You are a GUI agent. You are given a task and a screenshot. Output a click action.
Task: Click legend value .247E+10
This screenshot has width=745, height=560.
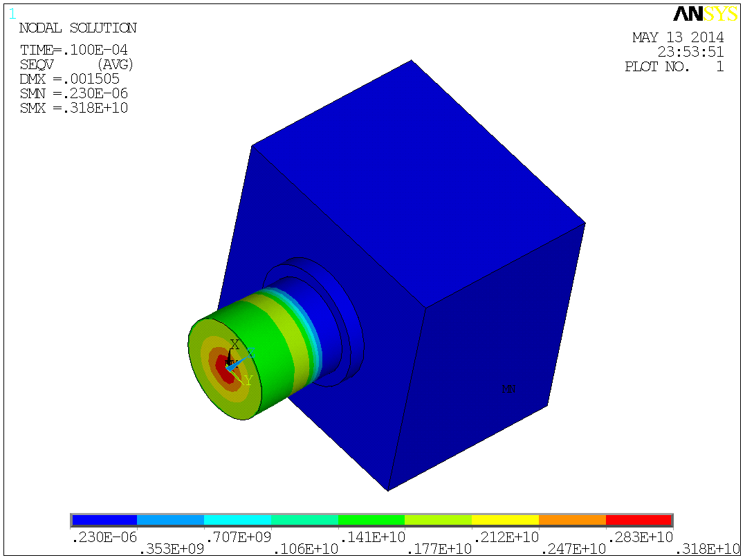pos(573,550)
